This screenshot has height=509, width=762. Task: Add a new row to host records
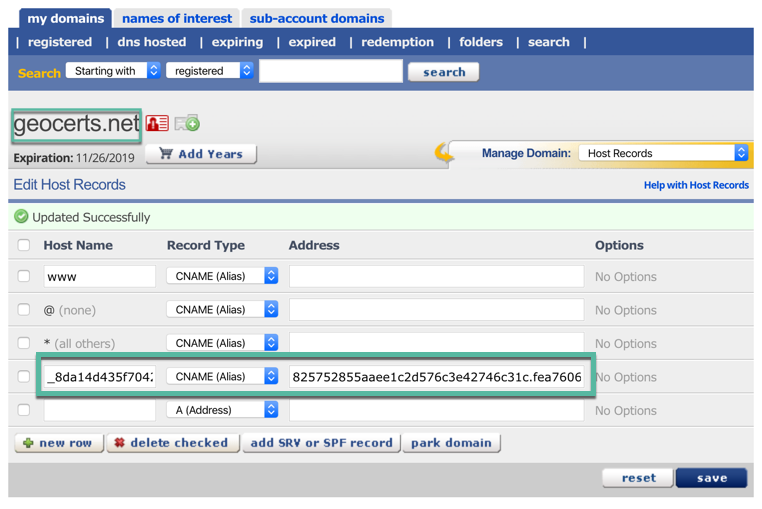(59, 443)
